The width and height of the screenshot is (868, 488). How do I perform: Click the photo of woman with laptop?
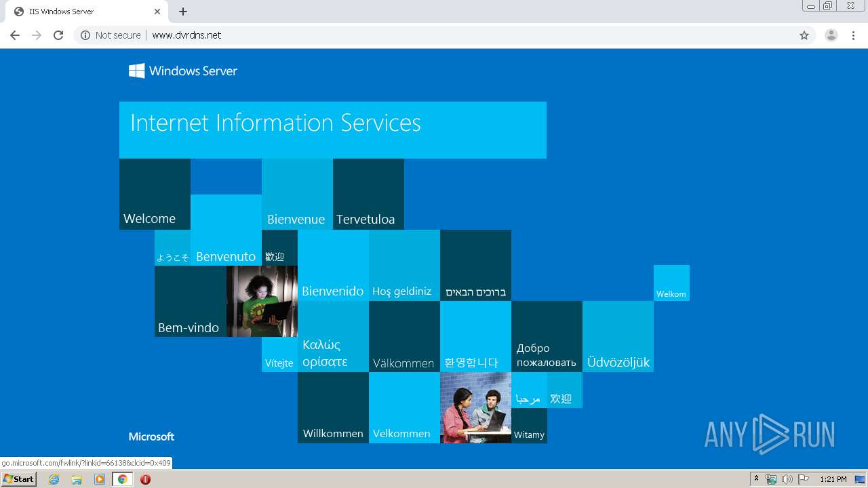[262, 301]
